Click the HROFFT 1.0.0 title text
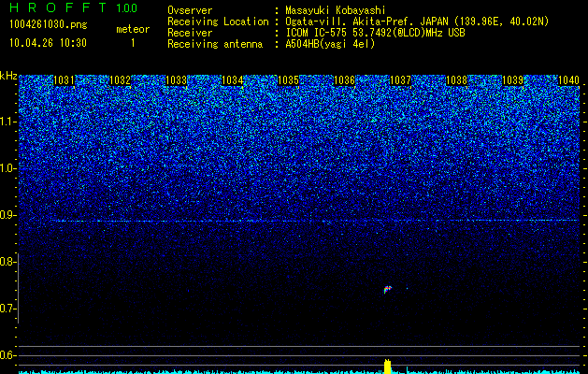This screenshot has width=588, height=374. pos(74,7)
